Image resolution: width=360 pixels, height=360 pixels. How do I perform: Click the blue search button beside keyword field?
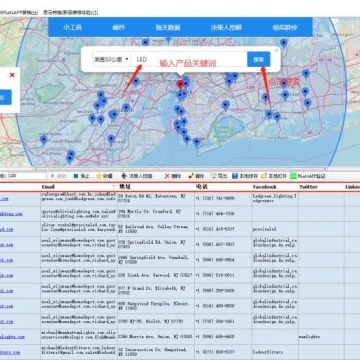click(x=259, y=60)
